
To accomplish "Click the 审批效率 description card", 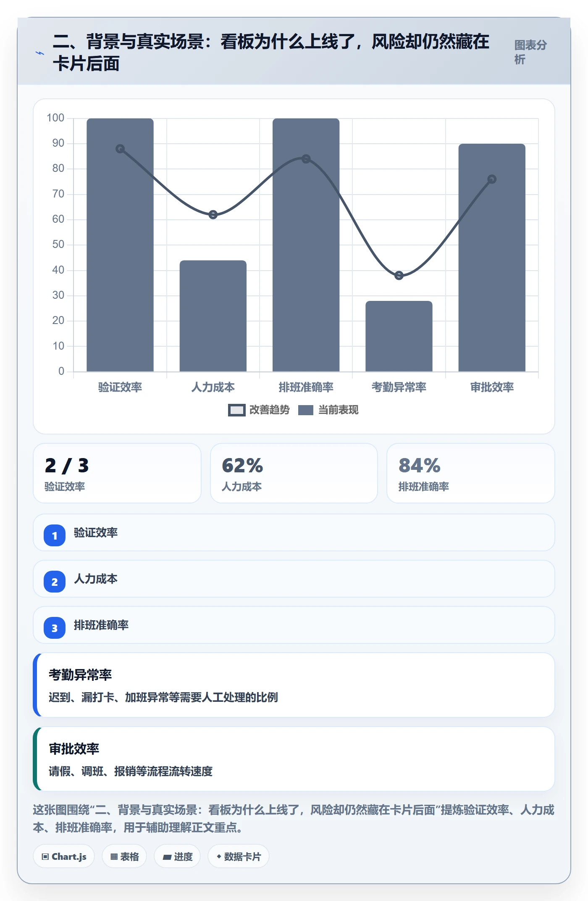I will click(x=294, y=759).
